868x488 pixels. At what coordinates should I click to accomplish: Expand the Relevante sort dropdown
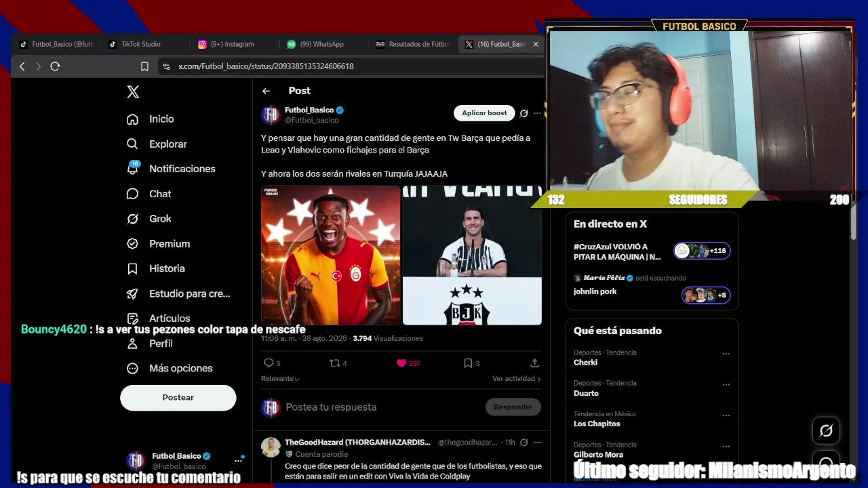280,379
